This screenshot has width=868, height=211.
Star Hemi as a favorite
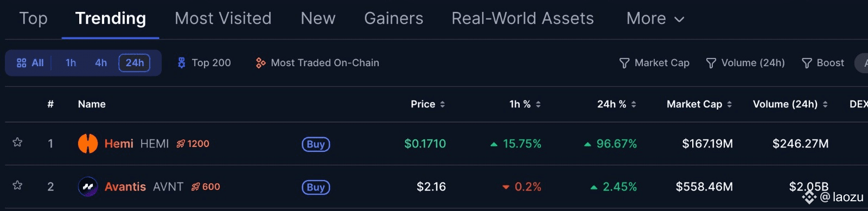17,143
